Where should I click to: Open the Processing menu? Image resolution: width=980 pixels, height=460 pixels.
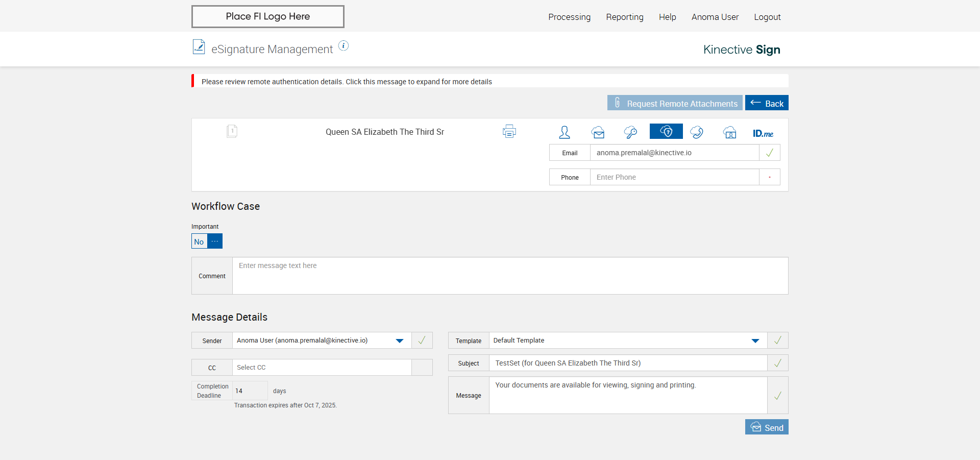coord(569,17)
